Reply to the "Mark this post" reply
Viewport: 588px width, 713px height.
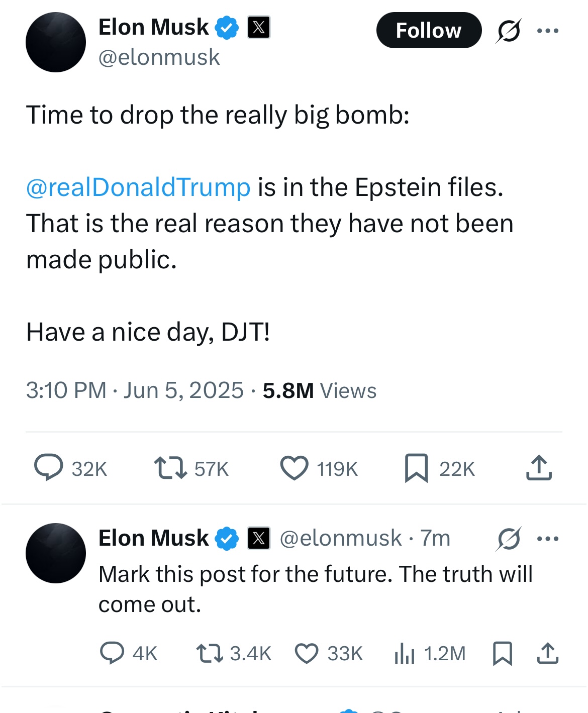click(x=112, y=653)
